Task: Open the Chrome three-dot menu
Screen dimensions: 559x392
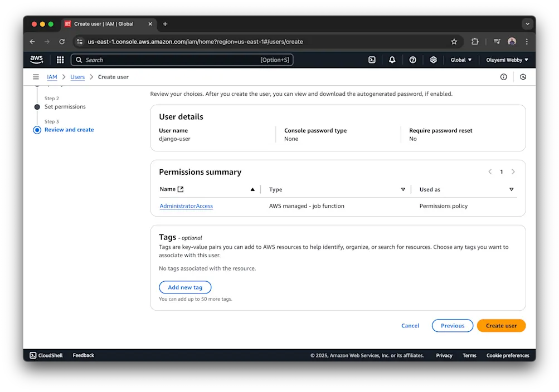Action: coord(526,41)
